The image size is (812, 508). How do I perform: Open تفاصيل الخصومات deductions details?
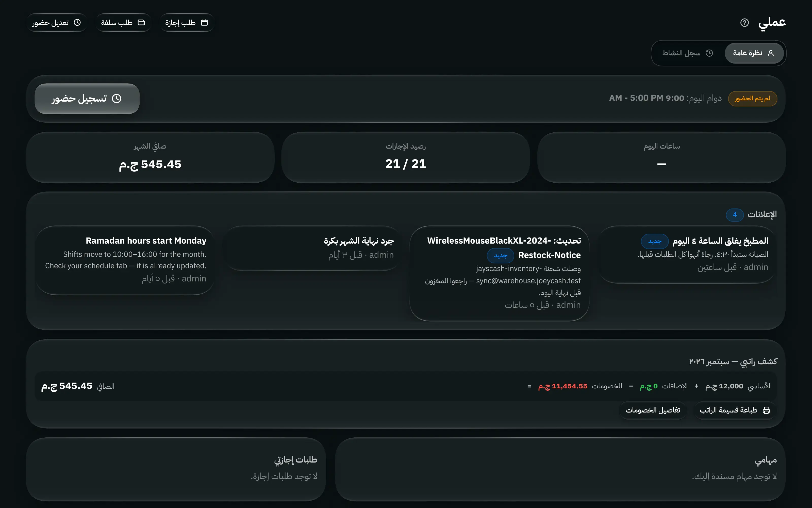click(x=653, y=410)
